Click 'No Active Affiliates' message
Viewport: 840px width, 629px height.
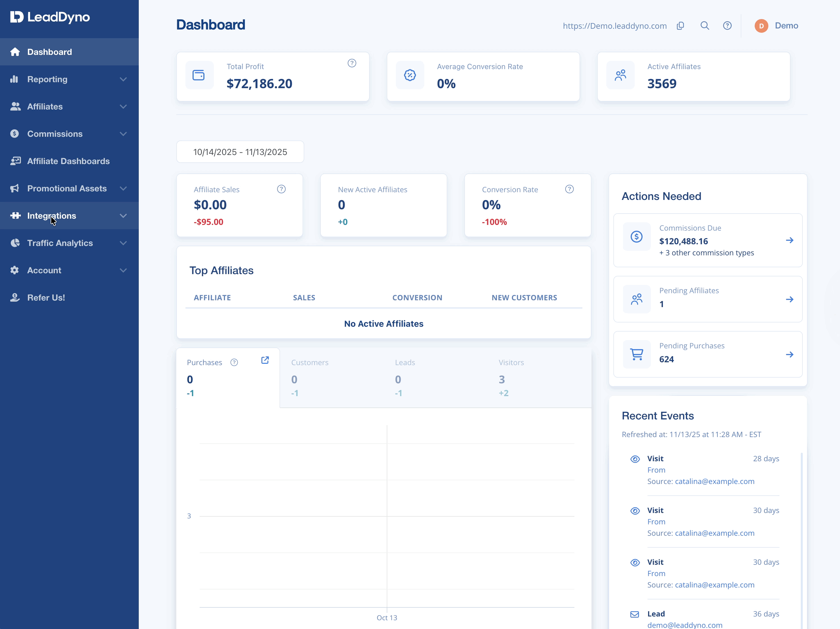click(384, 324)
